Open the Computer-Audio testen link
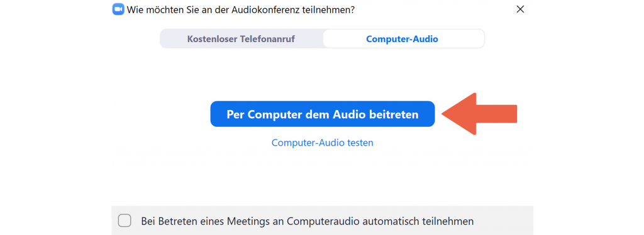The height and width of the screenshot is (235, 644). [323, 143]
